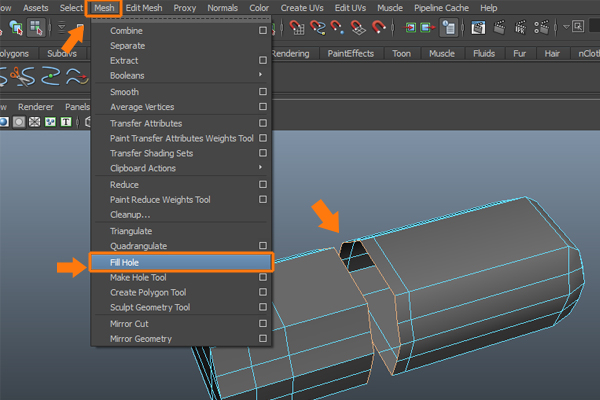Click the render current frame clapperboard icon

pos(499,28)
